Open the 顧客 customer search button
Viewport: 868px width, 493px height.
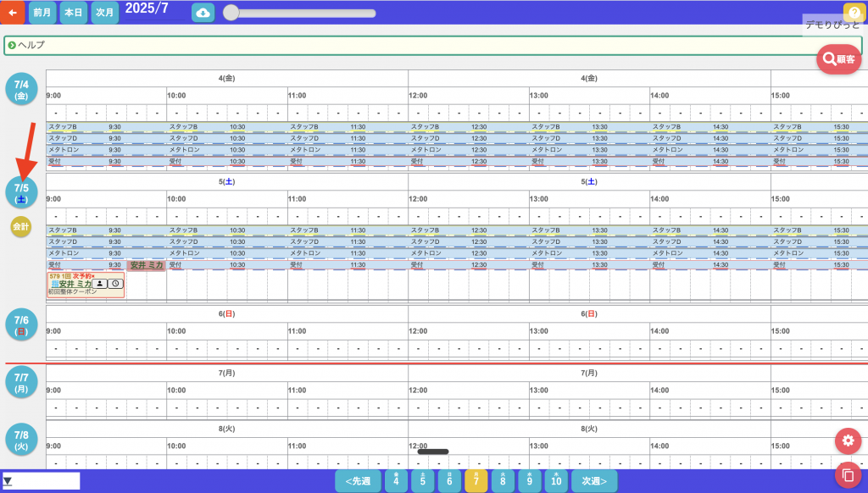point(838,58)
